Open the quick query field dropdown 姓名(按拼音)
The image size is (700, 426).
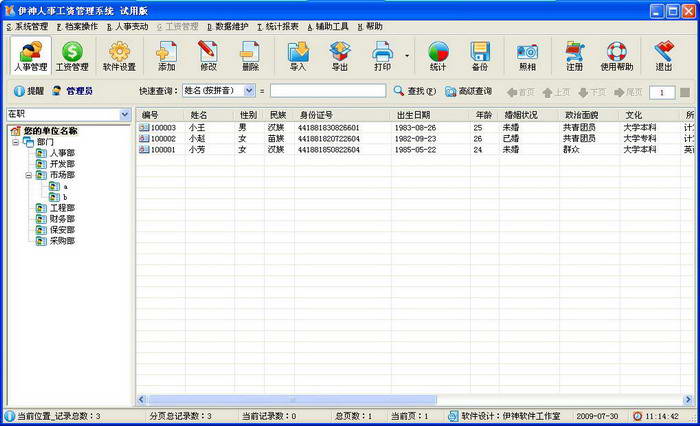(x=248, y=91)
